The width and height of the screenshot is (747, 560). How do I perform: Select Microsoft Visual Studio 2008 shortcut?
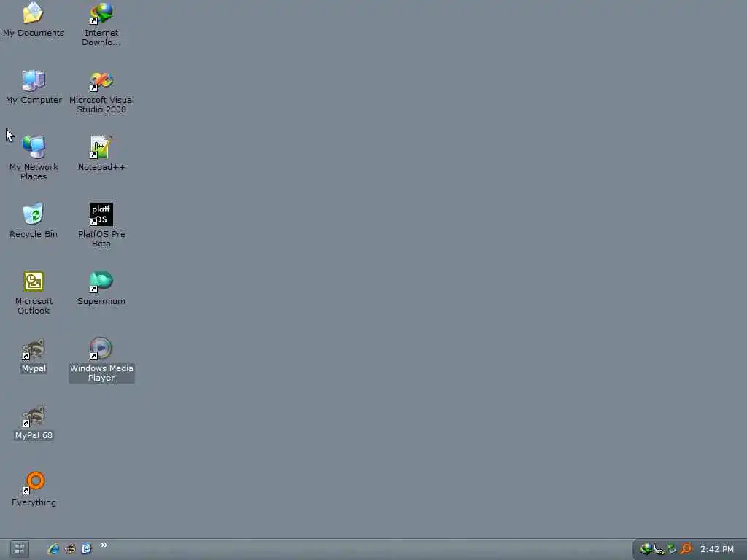point(101,92)
